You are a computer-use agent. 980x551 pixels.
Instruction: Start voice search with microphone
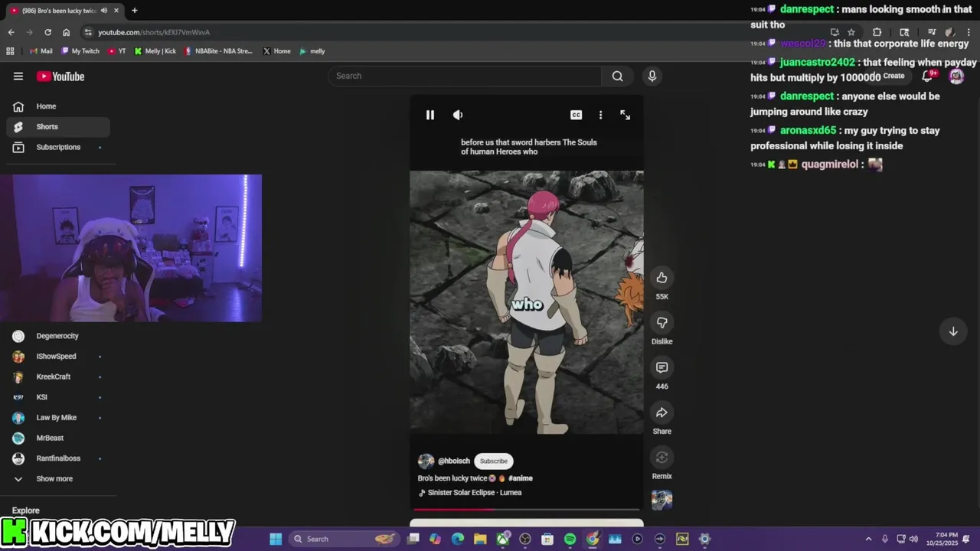(x=652, y=76)
